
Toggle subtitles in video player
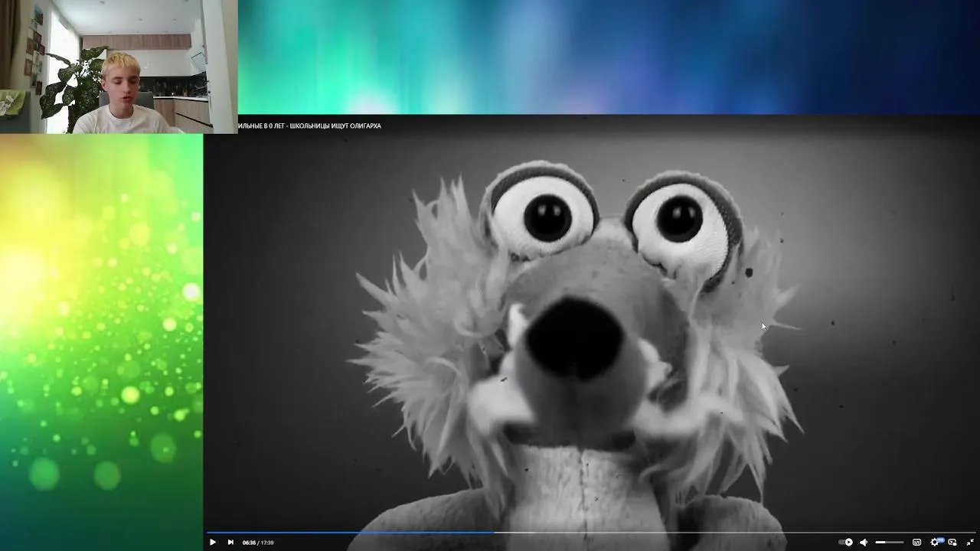pos(916,542)
